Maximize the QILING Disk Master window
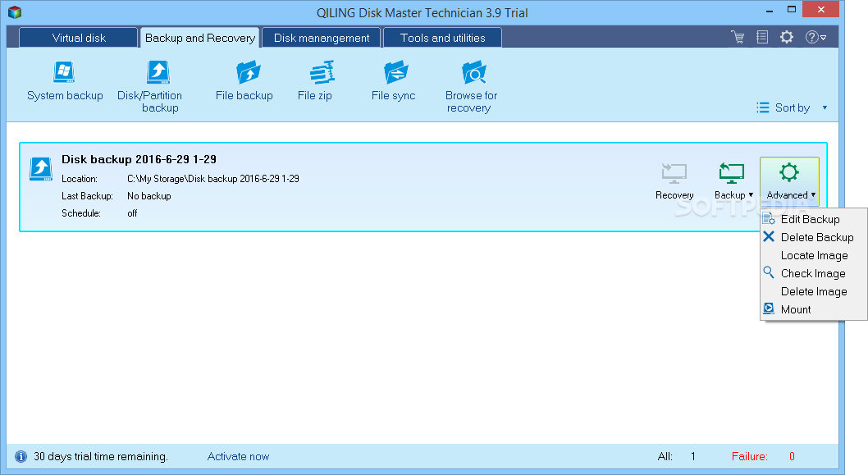The width and height of the screenshot is (868, 475). coord(792,9)
